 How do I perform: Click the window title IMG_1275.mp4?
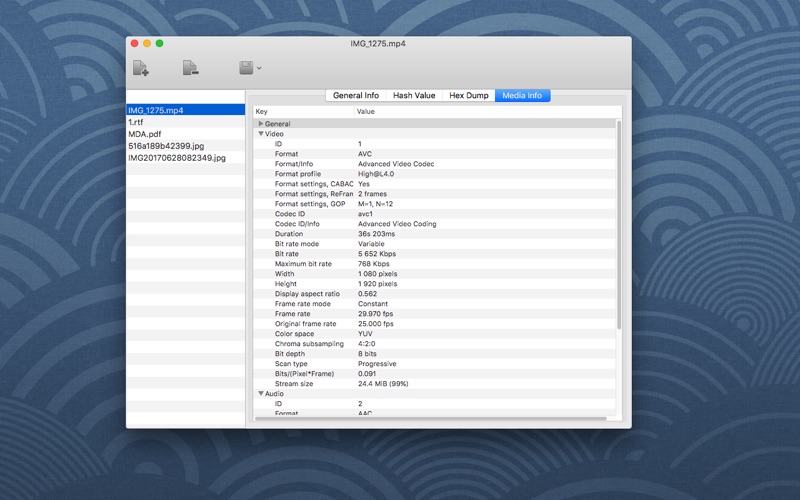click(378, 43)
